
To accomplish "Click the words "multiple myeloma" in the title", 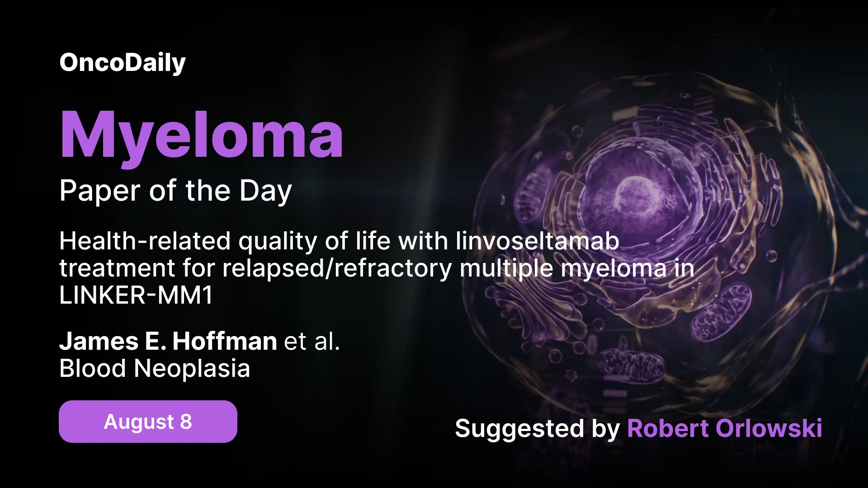I will (563, 268).
